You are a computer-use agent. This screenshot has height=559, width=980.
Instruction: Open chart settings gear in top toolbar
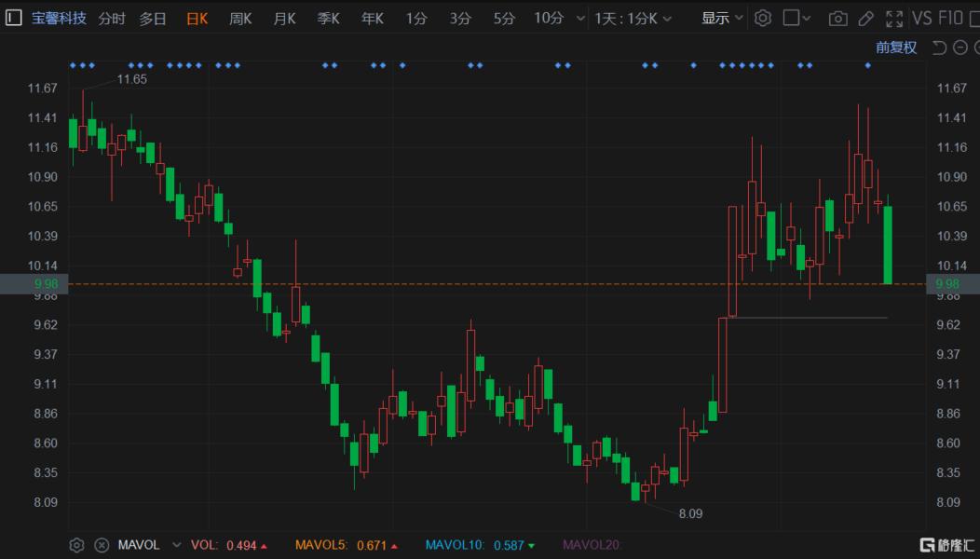[x=763, y=18]
